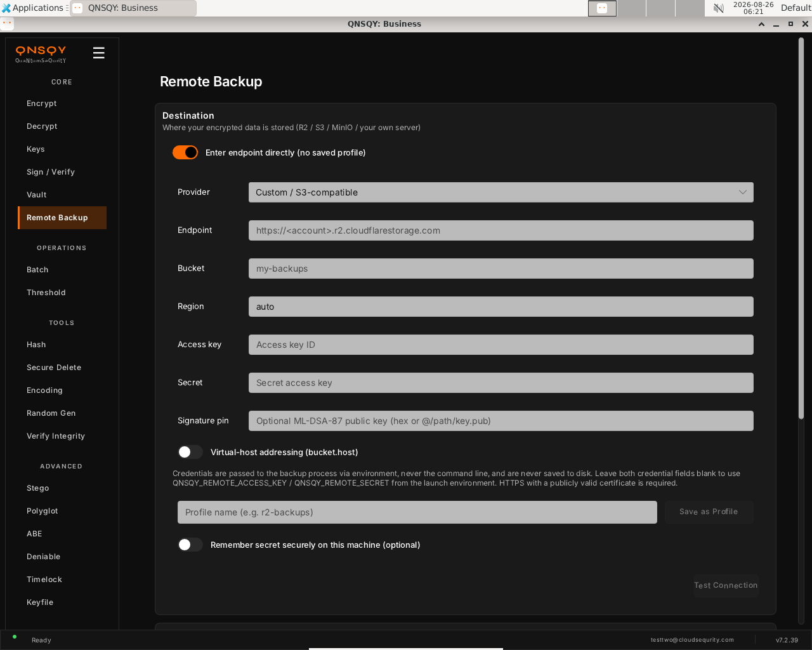Open Stego advanced feature
The image size is (812, 650).
coord(62,488)
